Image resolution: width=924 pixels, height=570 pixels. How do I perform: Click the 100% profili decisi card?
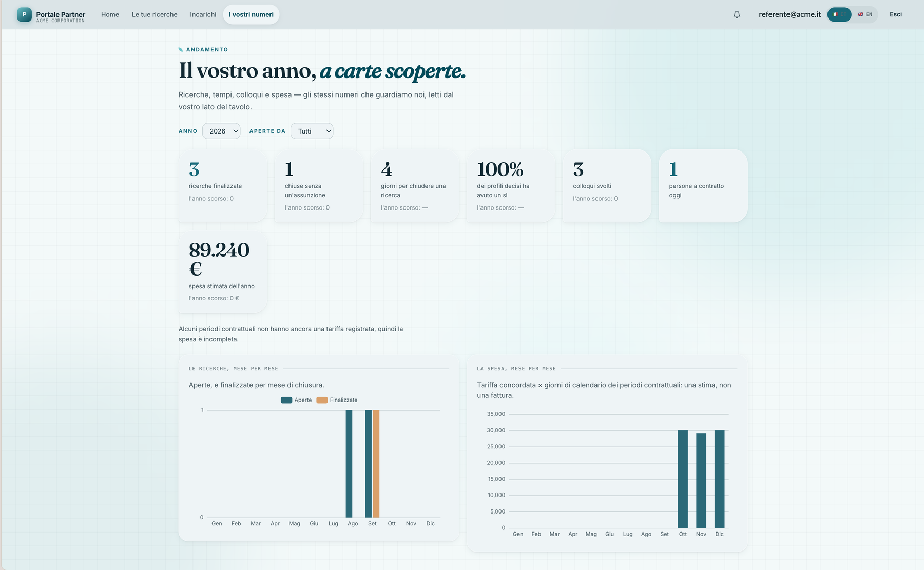point(511,186)
